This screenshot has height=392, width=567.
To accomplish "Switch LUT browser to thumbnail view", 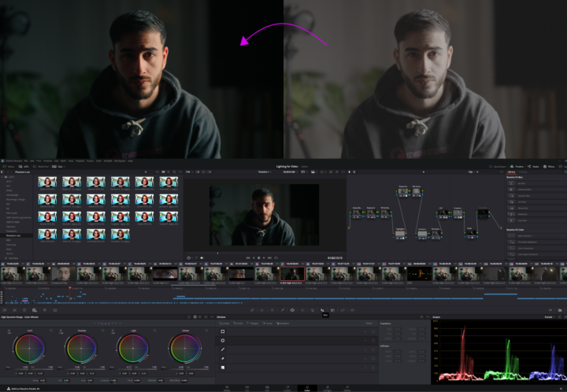I will point(163,172).
